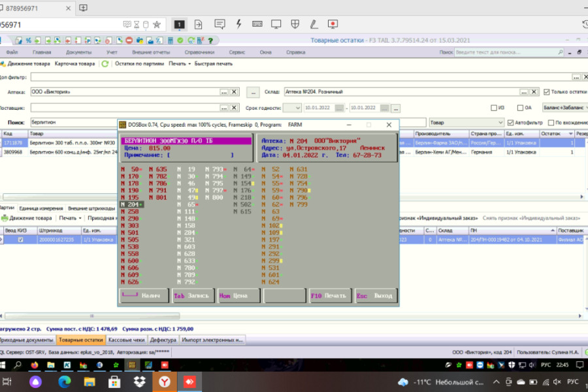Toggle the Автофильтр checkbox
This screenshot has height=392, width=588.
(510, 123)
